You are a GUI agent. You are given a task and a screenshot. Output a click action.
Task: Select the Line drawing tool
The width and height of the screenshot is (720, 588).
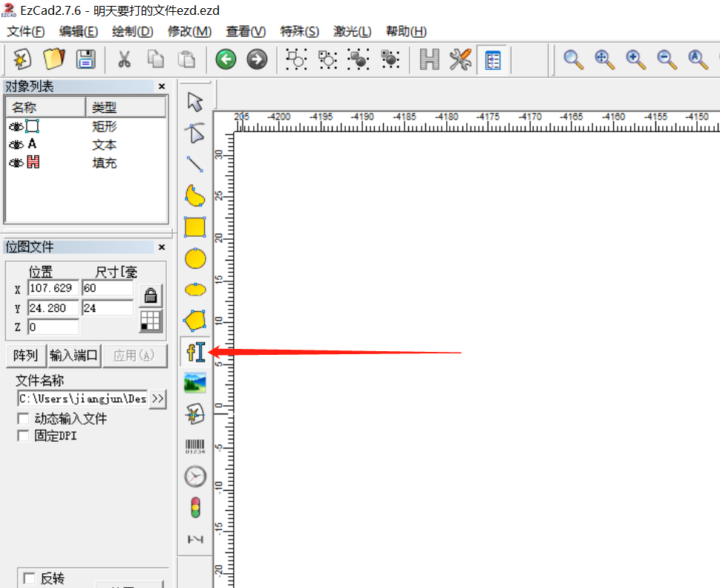point(194,164)
